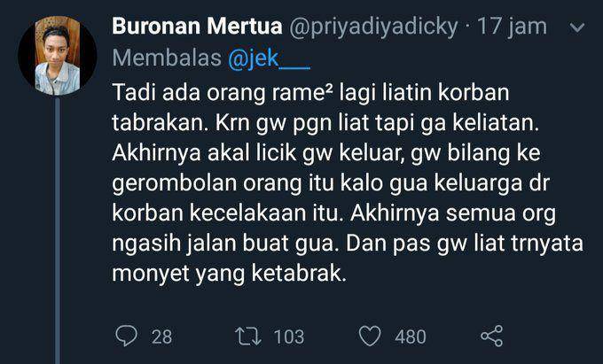Image resolution: width=603 pixels, height=364 pixels.
Task: Go to the @jek___ mentioned account
Action: (x=269, y=58)
